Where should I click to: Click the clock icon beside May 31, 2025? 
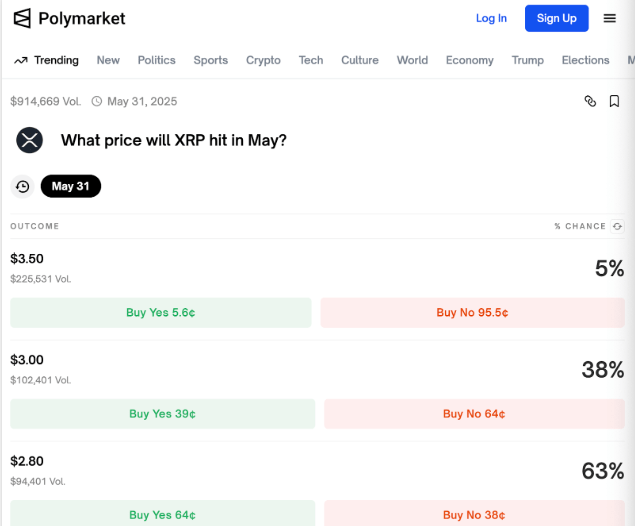click(97, 101)
